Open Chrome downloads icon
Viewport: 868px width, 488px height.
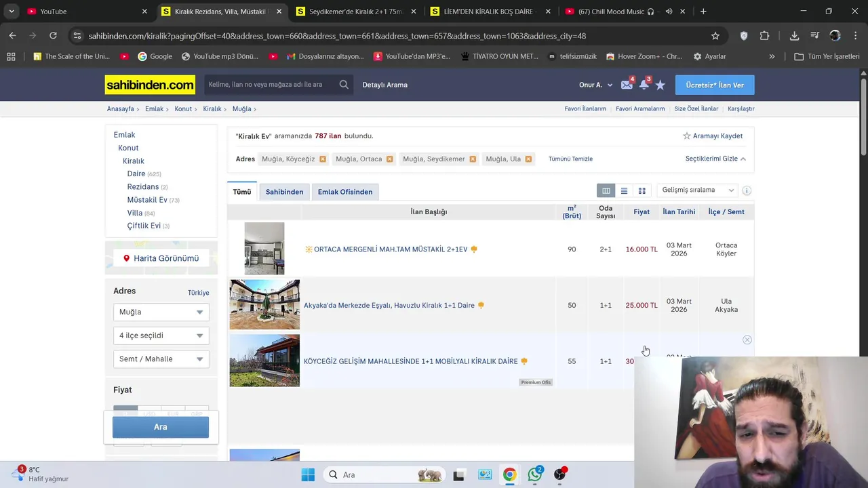[x=794, y=36]
